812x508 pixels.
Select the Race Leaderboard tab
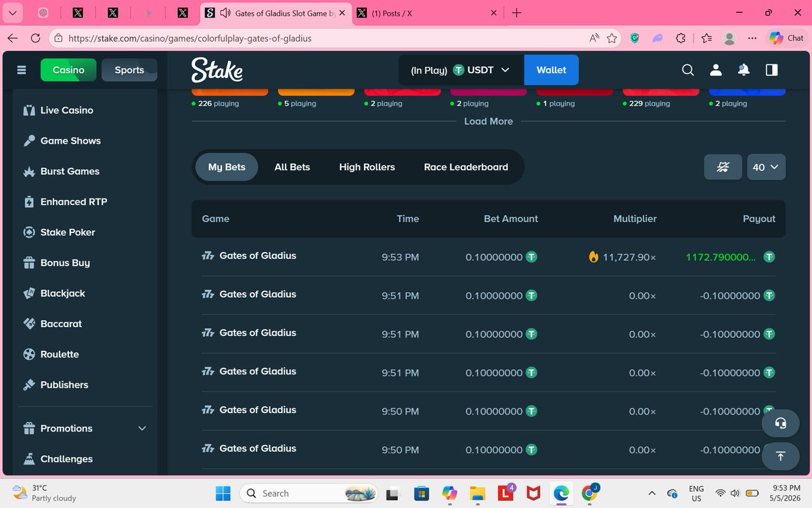coord(466,167)
